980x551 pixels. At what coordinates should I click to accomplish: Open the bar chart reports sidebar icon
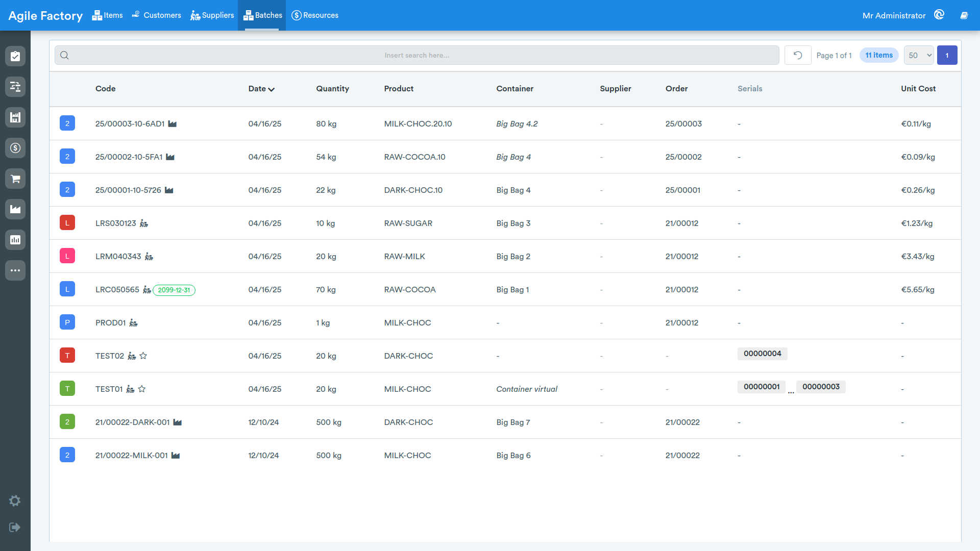click(x=15, y=240)
